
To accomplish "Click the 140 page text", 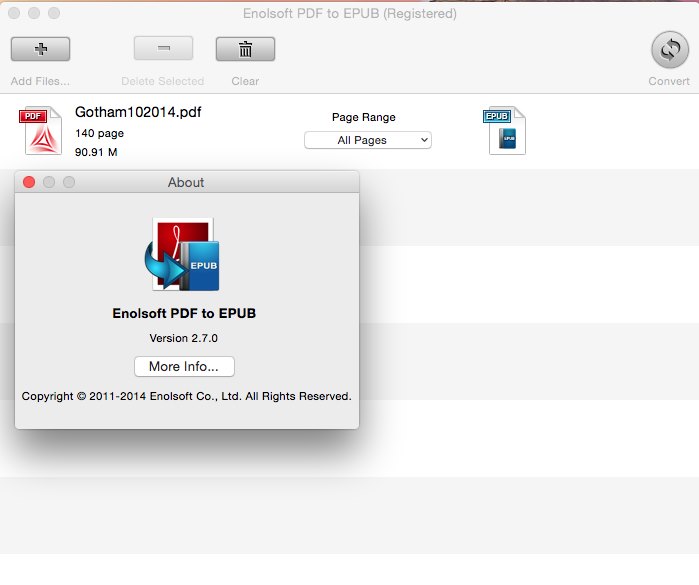I will [x=99, y=133].
